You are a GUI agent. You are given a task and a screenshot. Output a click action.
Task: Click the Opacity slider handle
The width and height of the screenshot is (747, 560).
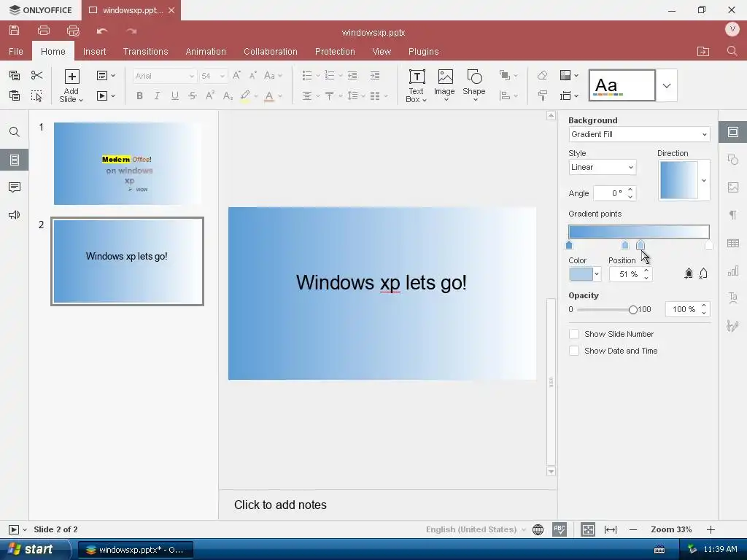[632, 309]
